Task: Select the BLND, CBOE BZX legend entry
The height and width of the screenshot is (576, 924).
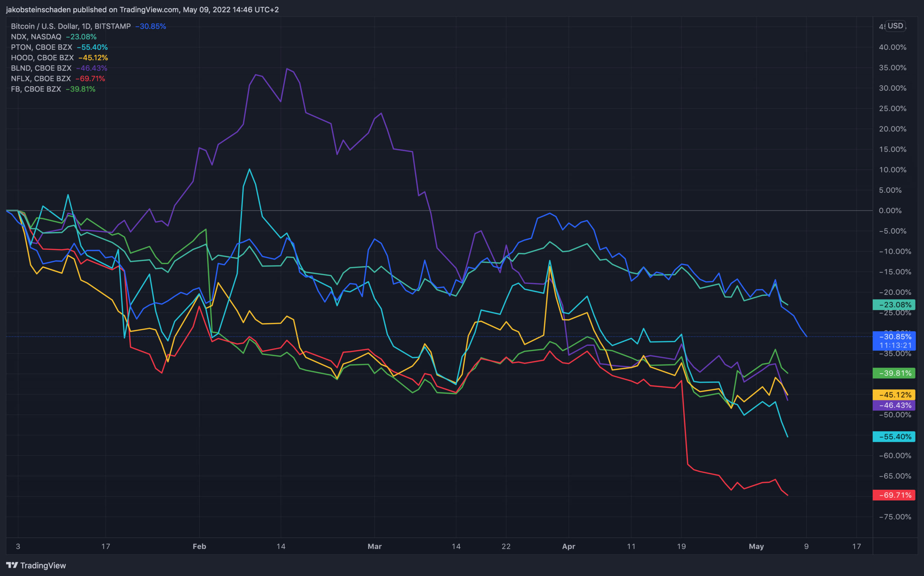Action: tap(59, 68)
